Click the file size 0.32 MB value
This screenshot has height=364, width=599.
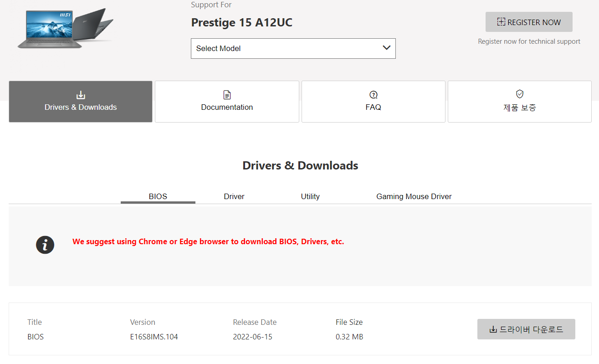349,337
